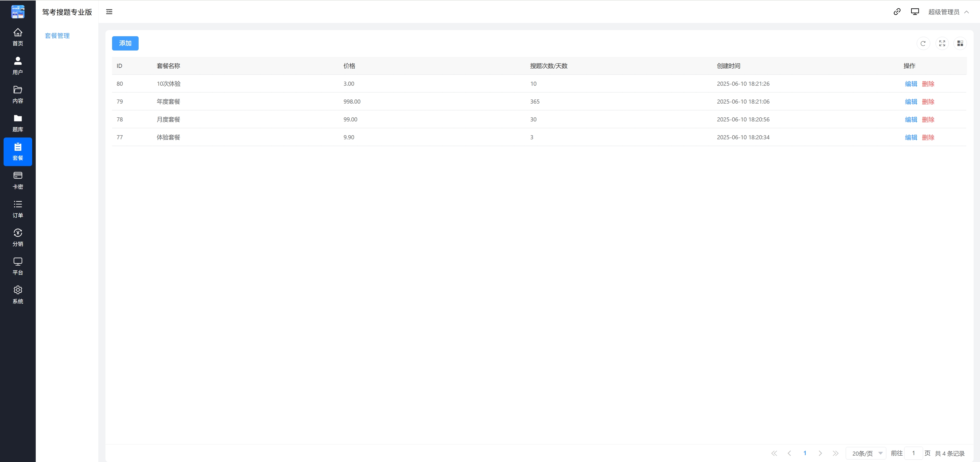Delete the 年度套餐 package

point(928,102)
